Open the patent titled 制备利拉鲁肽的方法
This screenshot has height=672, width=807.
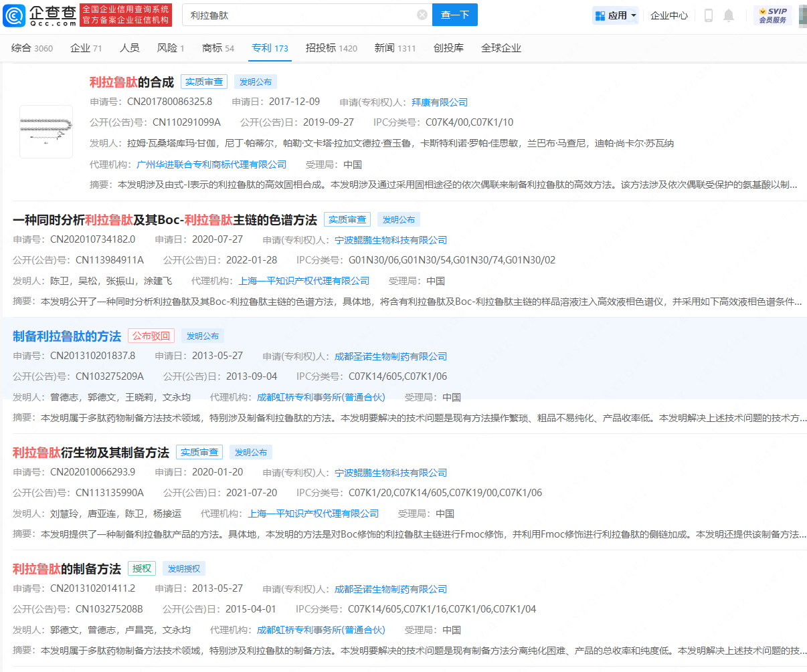click(67, 336)
